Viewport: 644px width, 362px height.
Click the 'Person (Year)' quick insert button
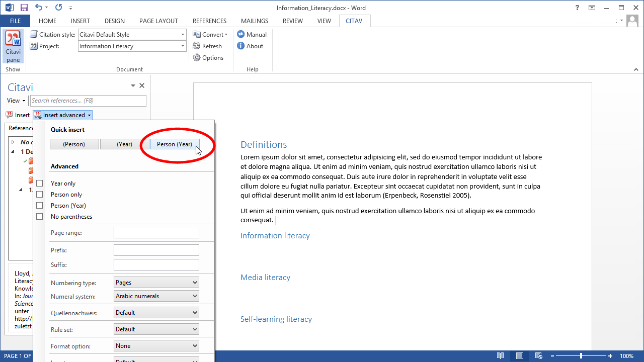175,144
